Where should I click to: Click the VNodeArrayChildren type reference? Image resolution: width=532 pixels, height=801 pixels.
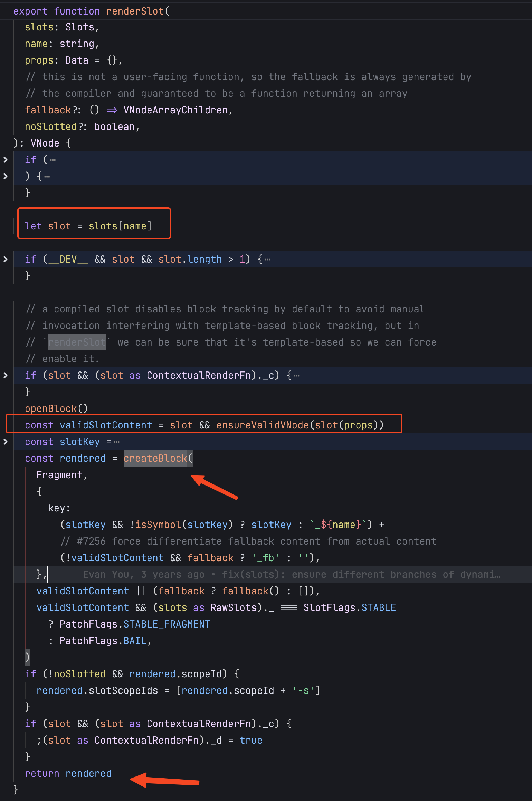(175, 110)
